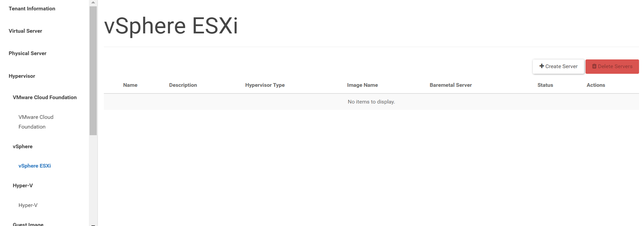The image size is (644, 226).
Task: Click the 'No items to display.' message
Action: 371,102
